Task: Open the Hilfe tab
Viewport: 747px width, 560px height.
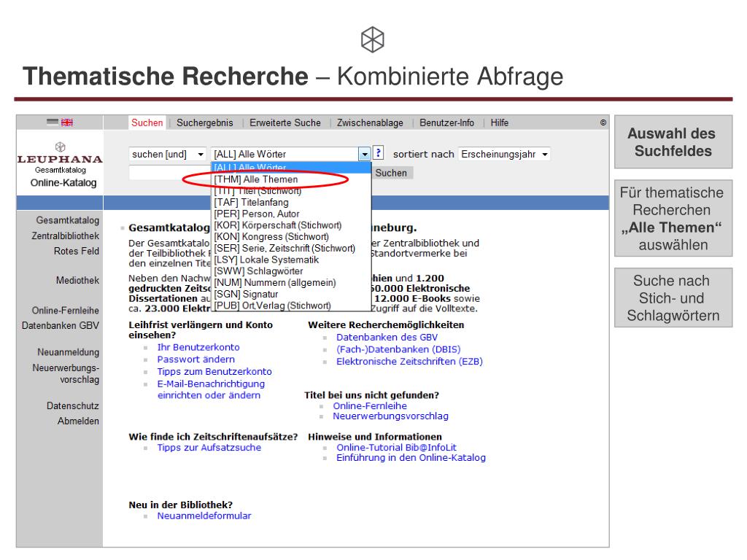Action: click(499, 122)
